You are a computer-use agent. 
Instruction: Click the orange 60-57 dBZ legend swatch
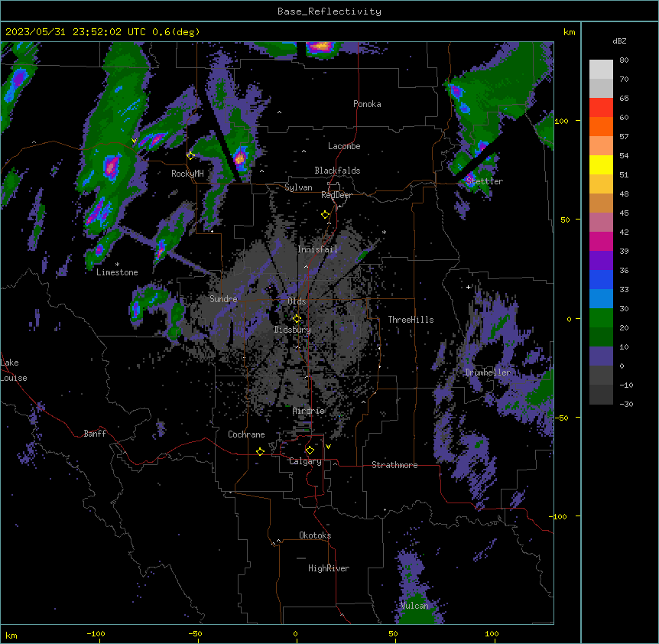click(601, 126)
